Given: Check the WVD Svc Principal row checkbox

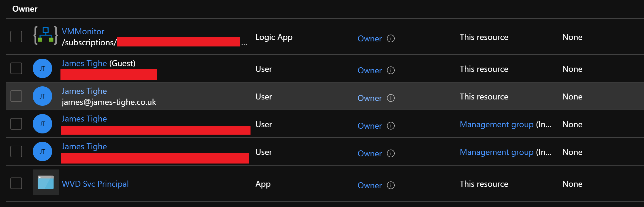Looking at the screenshot, I should [16, 183].
